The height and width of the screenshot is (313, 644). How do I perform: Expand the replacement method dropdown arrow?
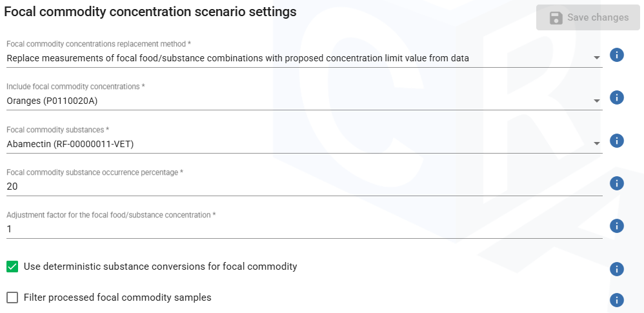coord(596,58)
